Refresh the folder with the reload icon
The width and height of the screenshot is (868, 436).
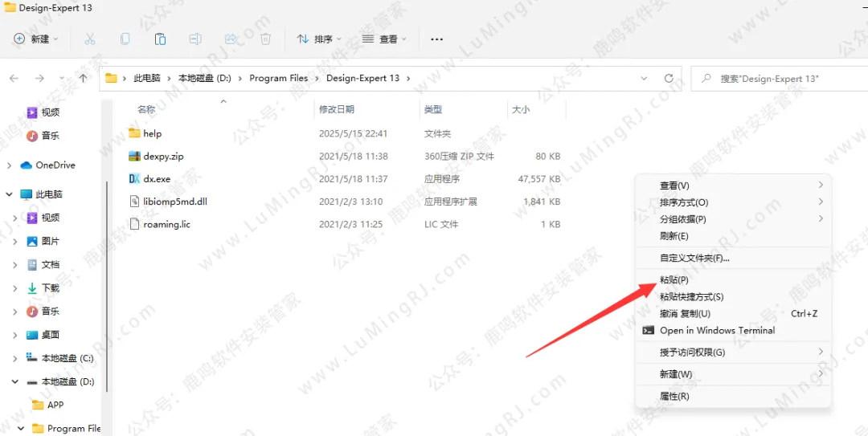pos(669,79)
